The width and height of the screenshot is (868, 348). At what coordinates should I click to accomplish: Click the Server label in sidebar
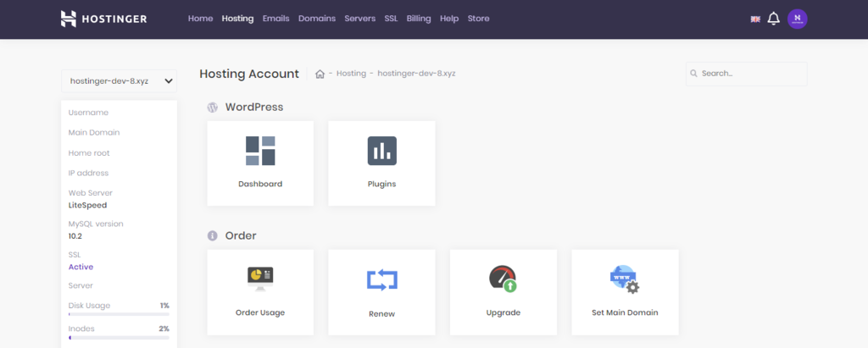(81, 285)
